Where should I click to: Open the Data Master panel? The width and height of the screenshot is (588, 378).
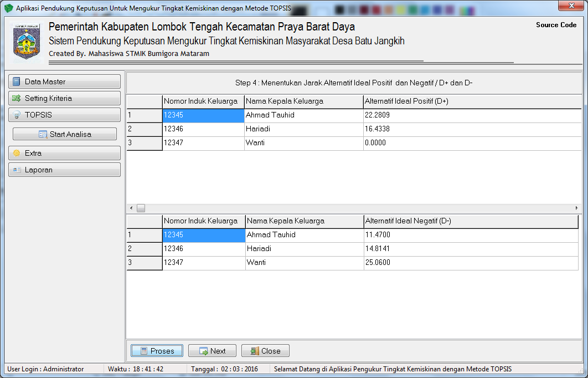pos(64,81)
